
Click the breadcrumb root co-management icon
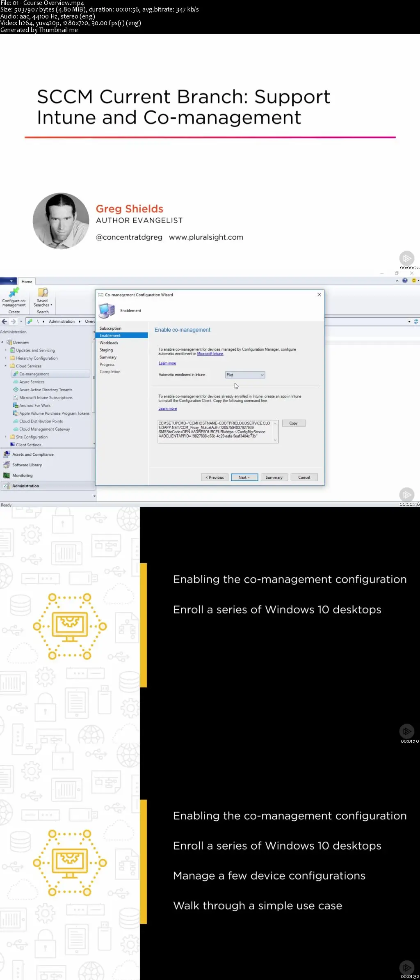(30, 321)
